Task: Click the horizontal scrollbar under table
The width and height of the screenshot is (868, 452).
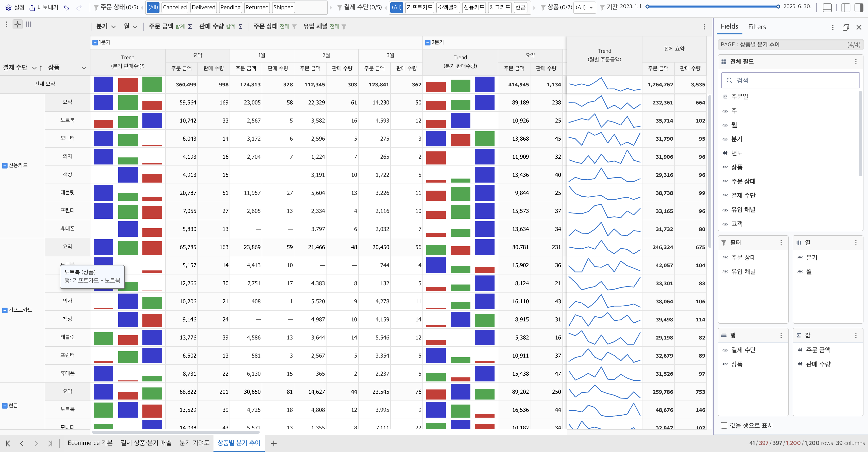Action: pos(176,432)
